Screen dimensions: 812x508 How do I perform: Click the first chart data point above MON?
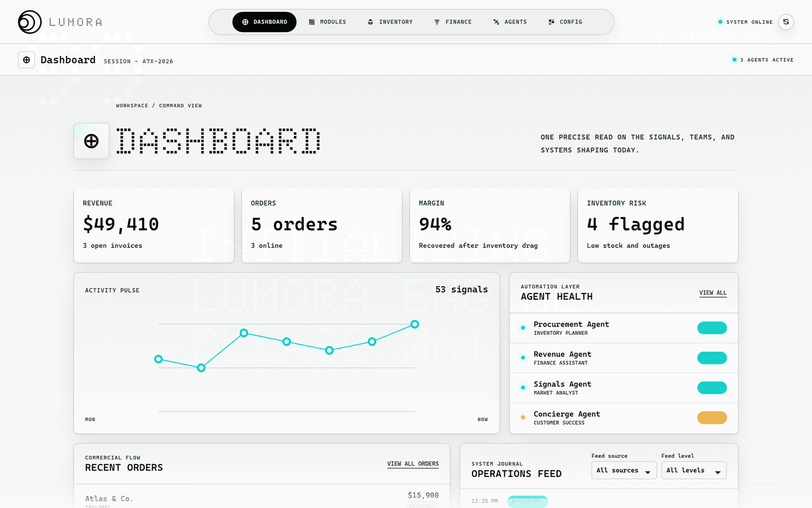coord(159,359)
